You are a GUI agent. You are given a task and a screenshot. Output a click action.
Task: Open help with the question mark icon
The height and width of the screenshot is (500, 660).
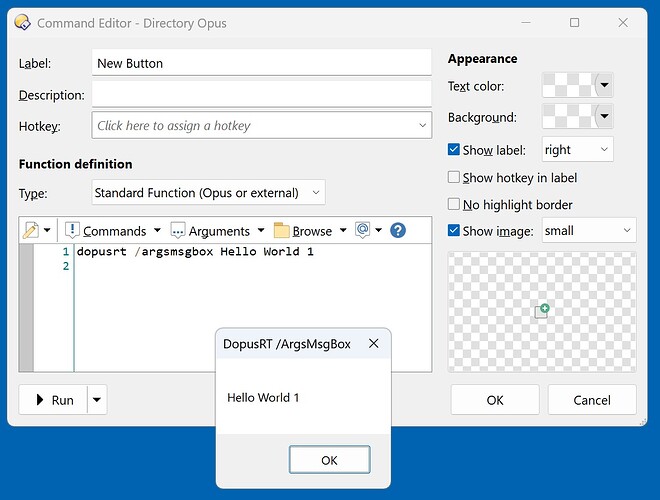click(398, 230)
